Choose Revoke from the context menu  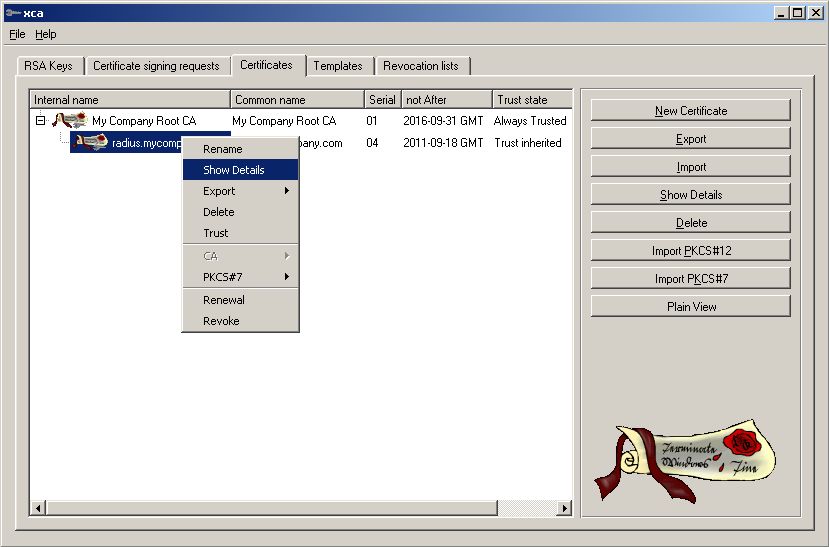click(x=221, y=321)
